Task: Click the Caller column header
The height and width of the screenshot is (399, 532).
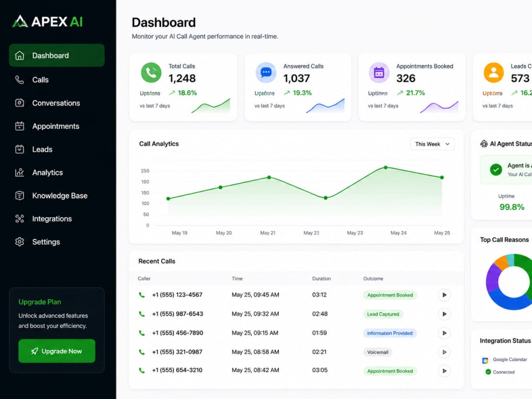Action: tap(144, 279)
